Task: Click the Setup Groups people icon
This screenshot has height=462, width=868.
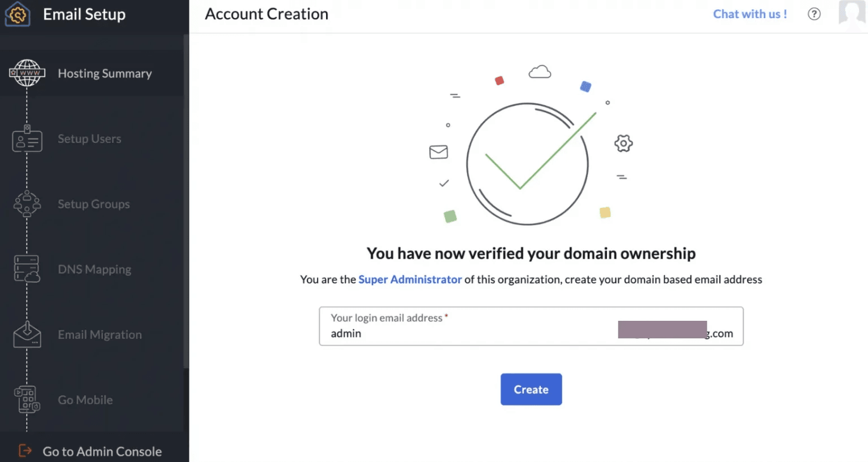Action: (x=27, y=204)
